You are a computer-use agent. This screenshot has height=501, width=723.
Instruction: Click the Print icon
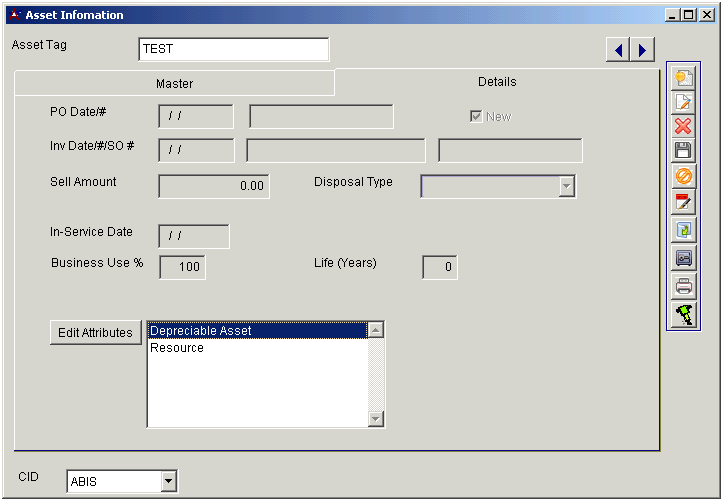684,285
